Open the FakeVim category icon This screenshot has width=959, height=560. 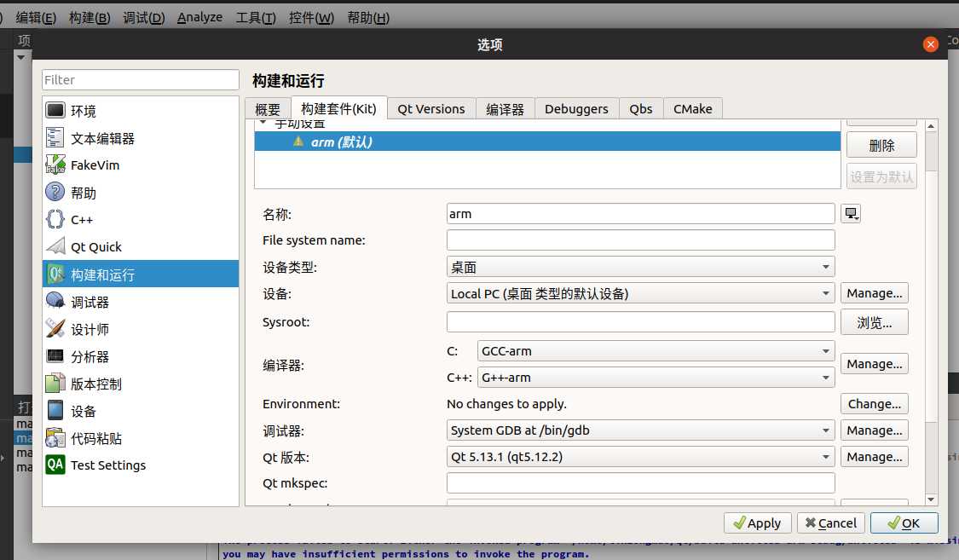pyautogui.click(x=55, y=165)
